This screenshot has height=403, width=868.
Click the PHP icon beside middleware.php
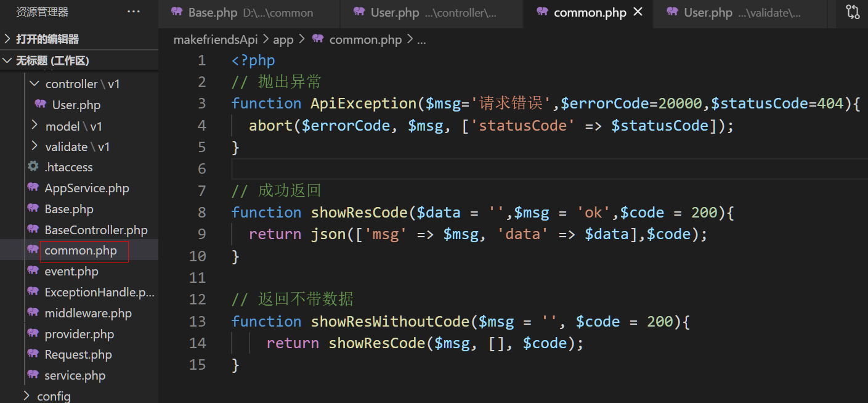coord(33,313)
